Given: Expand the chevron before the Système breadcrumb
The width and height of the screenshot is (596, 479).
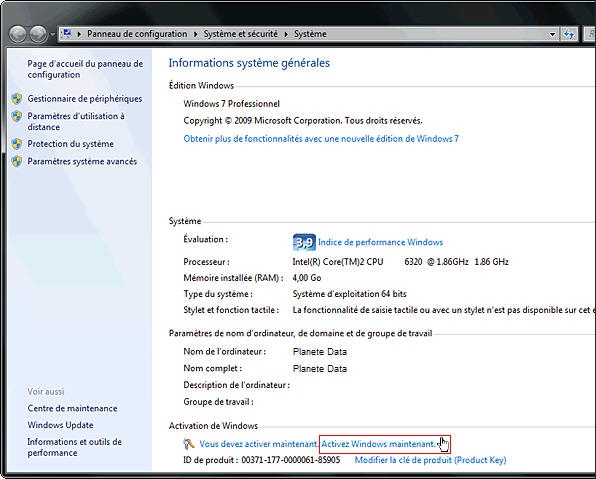Looking at the screenshot, I should tap(286, 34).
